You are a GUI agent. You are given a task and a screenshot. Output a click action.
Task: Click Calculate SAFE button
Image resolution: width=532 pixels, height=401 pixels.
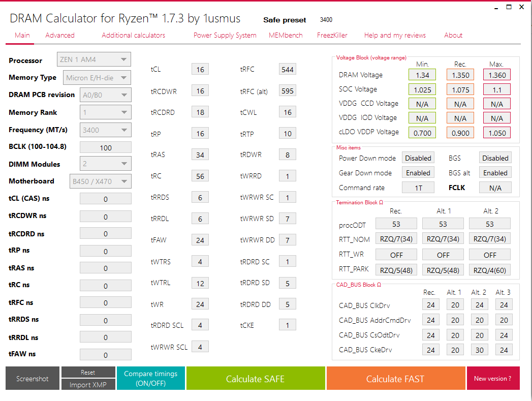click(x=256, y=378)
